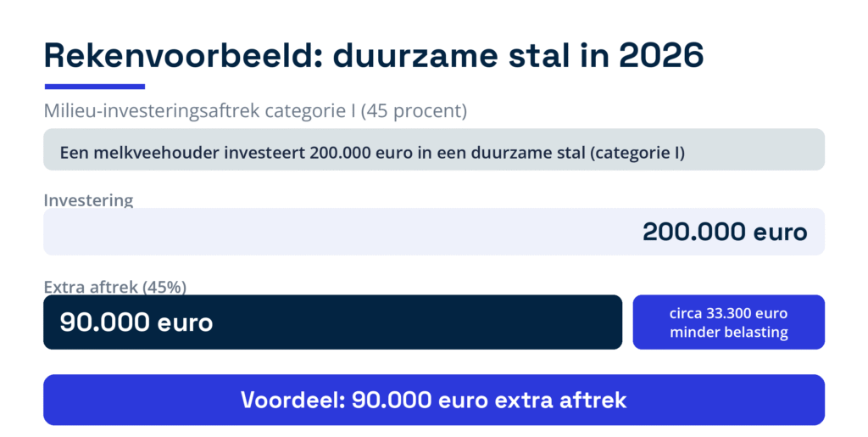Click the dark 90.000 euro result bar

pyautogui.click(x=332, y=322)
